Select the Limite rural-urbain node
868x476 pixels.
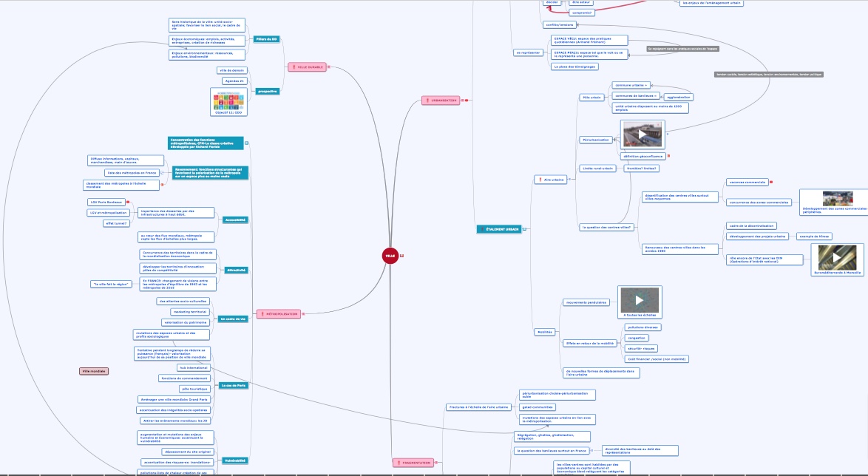pos(598,169)
